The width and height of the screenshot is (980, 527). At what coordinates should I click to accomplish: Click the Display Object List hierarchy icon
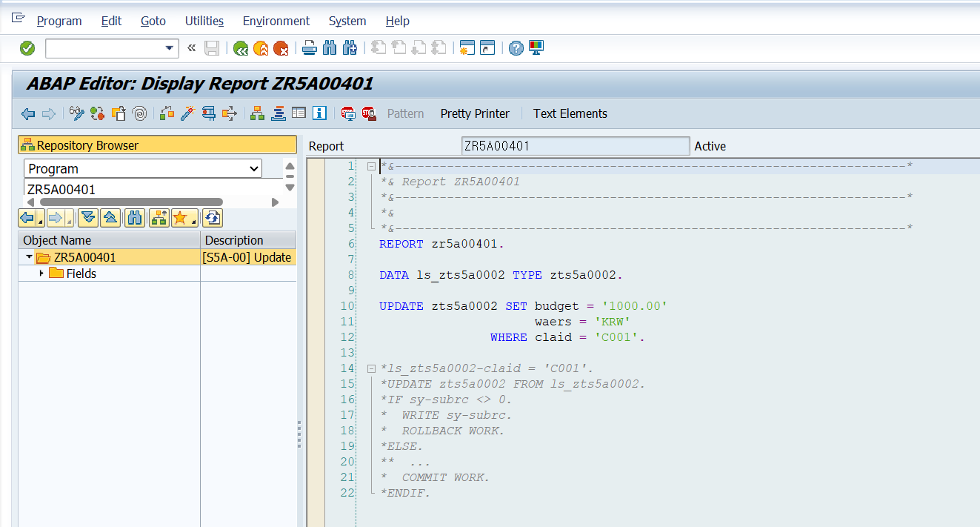click(258, 113)
